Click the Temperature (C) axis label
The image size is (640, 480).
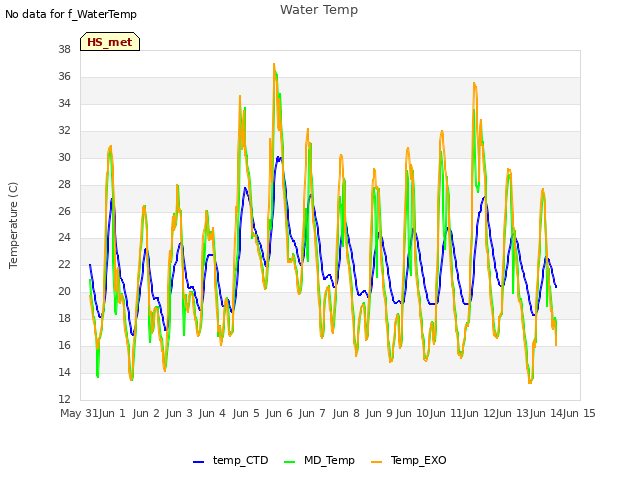click(13, 225)
